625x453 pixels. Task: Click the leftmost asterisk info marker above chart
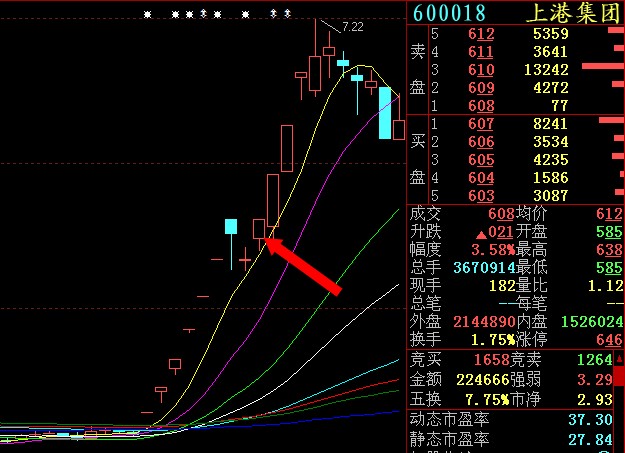(147, 14)
